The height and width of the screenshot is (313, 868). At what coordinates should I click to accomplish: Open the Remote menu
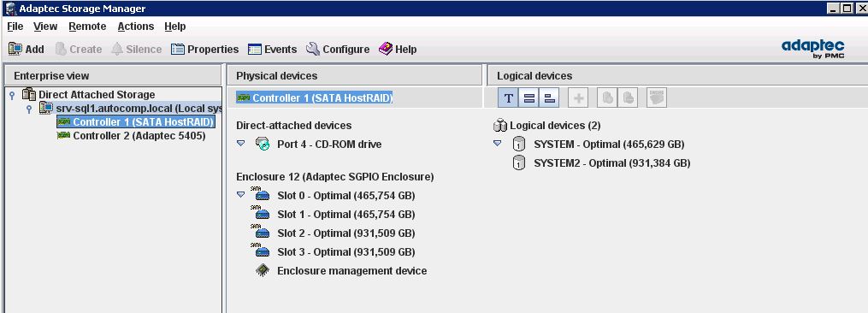tap(87, 27)
